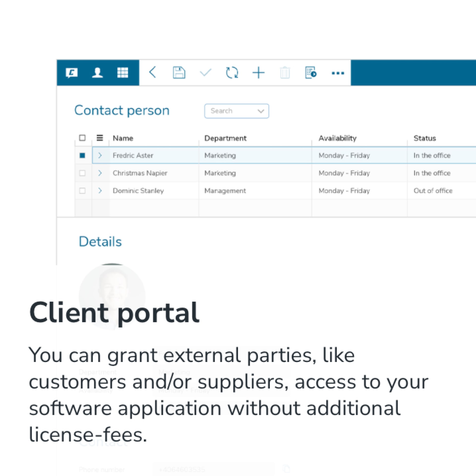
Task: Select the 'Christmas Napier' name cell
Action: tap(140, 173)
